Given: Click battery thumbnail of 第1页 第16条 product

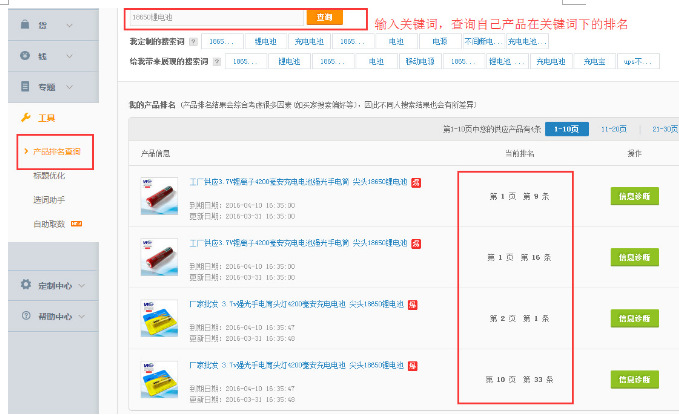Looking at the screenshot, I should 159,257.
